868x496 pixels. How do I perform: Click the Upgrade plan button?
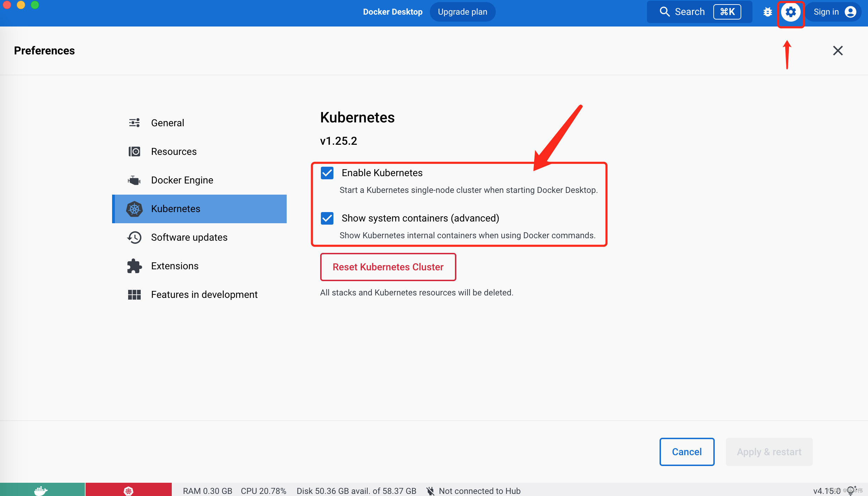[463, 12]
